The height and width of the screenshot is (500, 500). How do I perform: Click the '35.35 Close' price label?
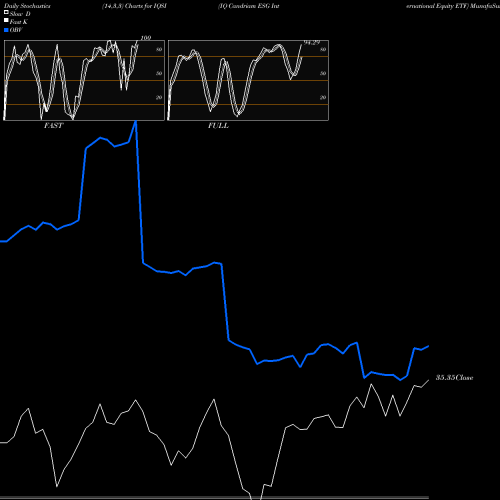[x=454, y=378]
